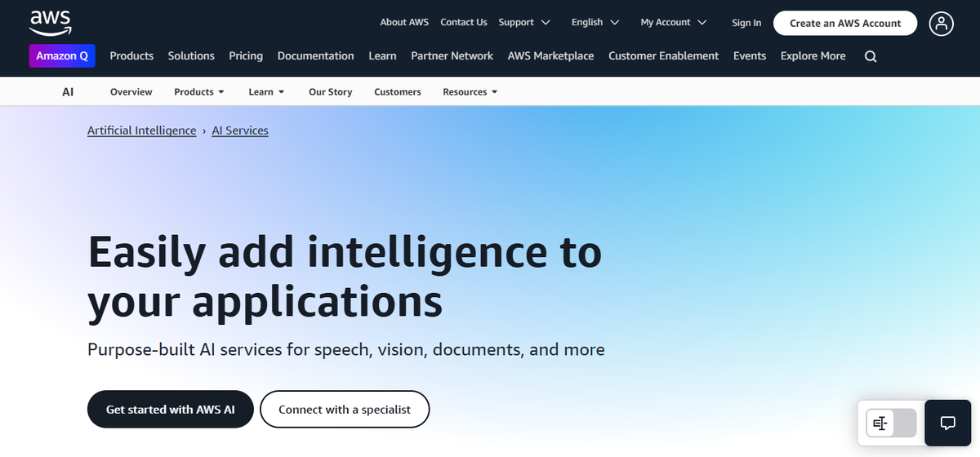Click Get started with AWS AI

click(x=171, y=409)
